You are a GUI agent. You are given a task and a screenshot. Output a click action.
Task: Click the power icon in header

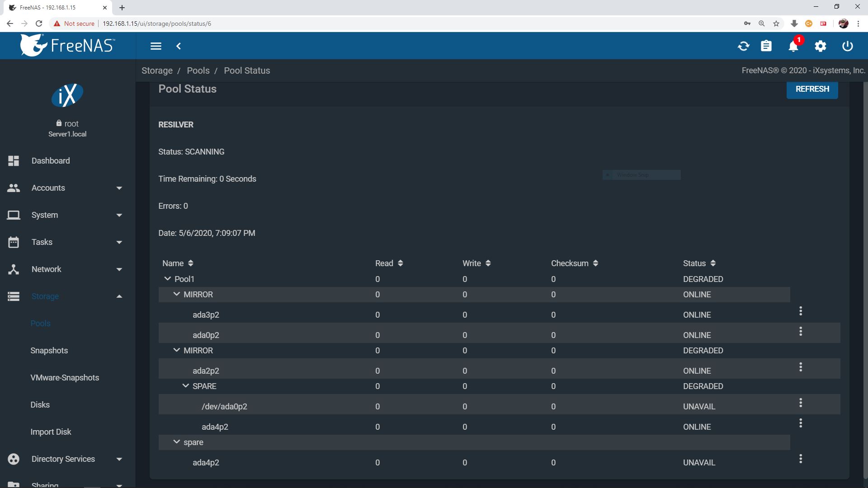(x=848, y=46)
